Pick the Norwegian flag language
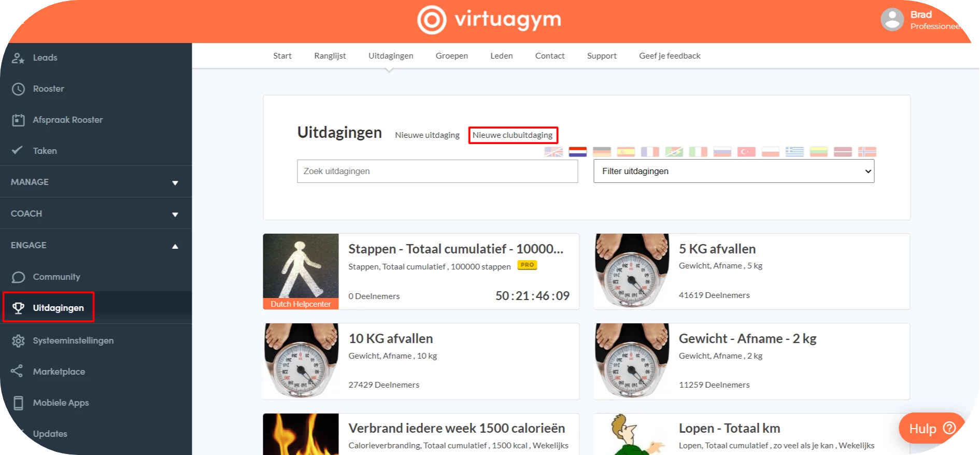Screen dimensions: 980x455 click(867, 152)
